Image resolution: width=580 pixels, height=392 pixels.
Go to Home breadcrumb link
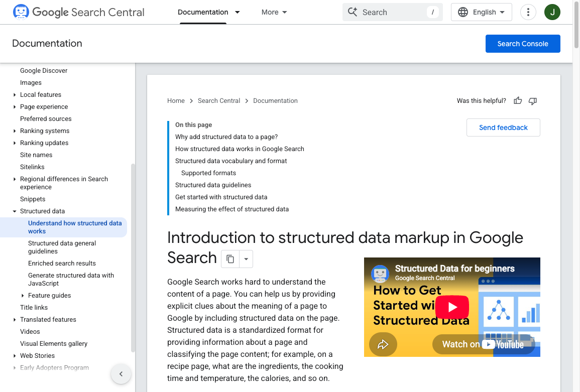[x=176, y=100]
